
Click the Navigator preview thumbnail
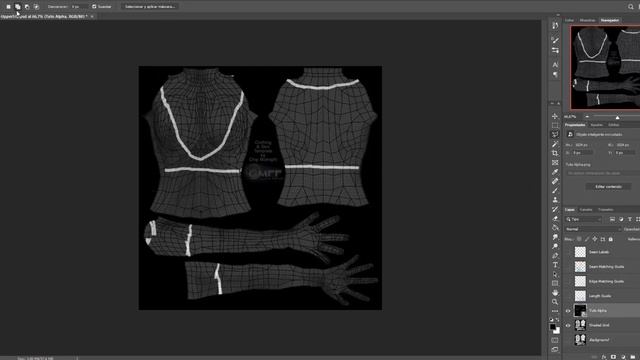tap(605, 67)
